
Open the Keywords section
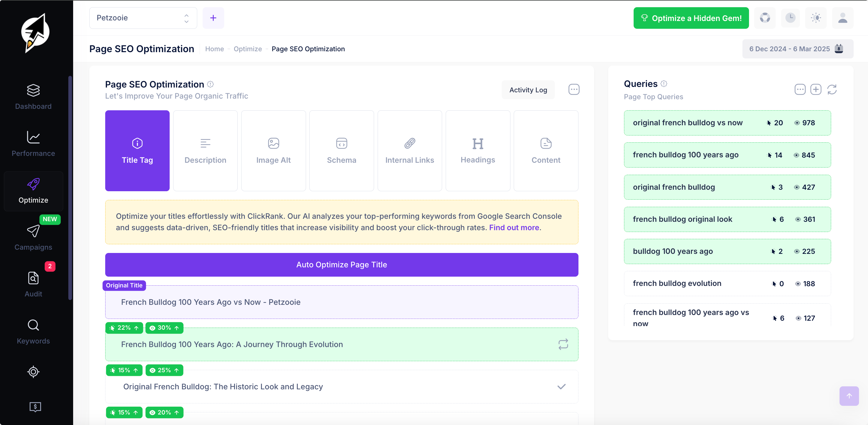(33, 332)
